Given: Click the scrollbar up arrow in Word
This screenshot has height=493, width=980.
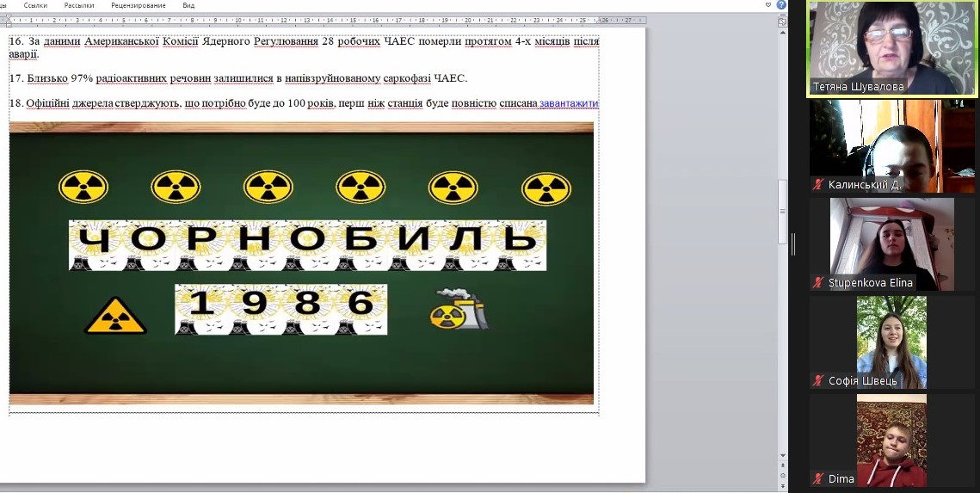Looking at the screenshot, I should (x=782, y=31).
